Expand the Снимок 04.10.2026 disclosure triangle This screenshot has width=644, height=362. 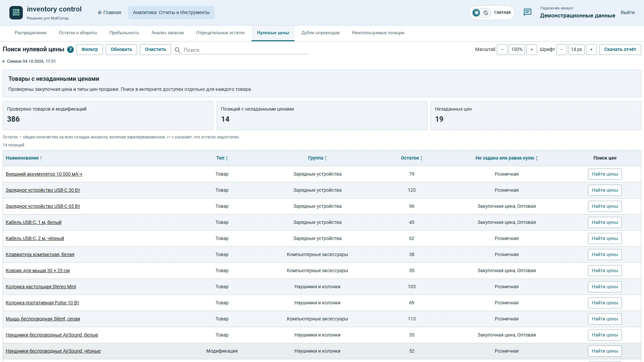(x=4, y=61)
